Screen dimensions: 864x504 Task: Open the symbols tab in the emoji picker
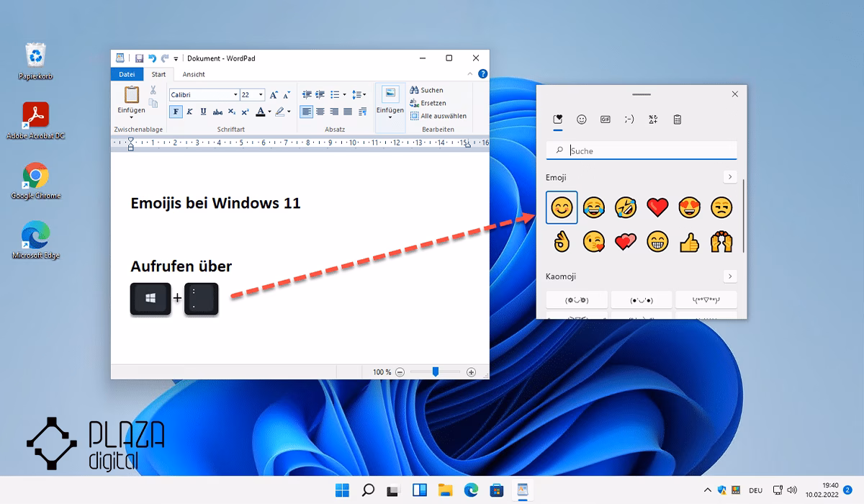point(653,120)
